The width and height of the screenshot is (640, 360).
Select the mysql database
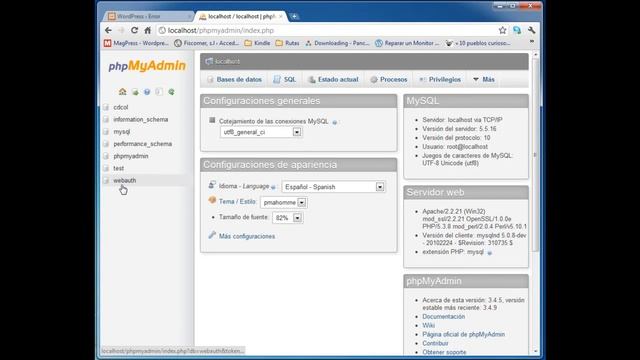122,131
